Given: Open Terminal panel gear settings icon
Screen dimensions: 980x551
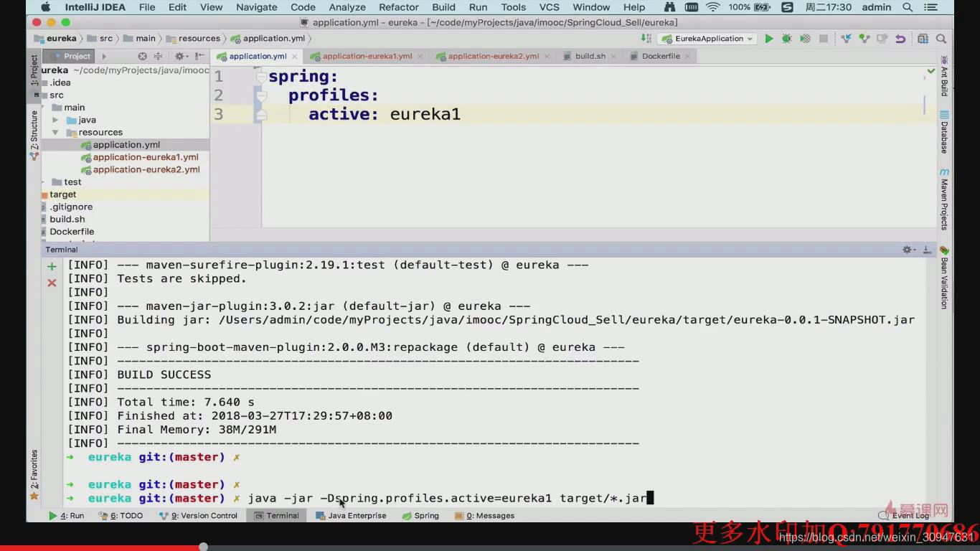Looking at the screenshot, I should coord(908,250).
